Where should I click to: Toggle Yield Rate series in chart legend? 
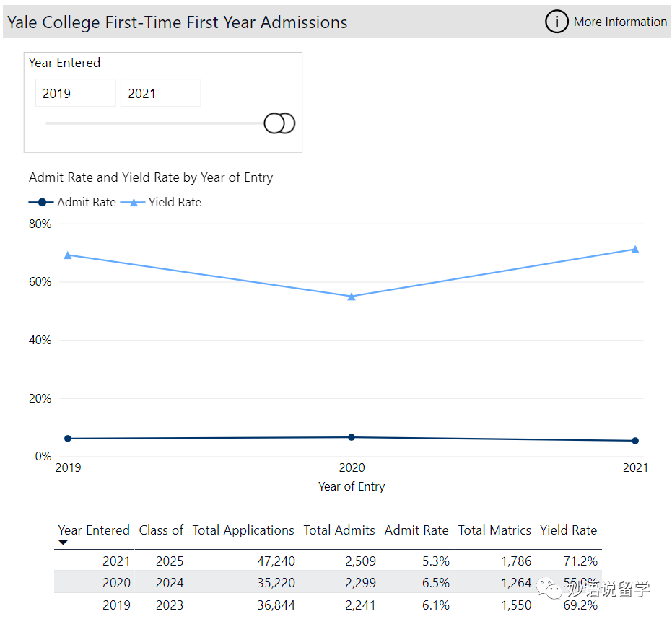coord(161,202)
